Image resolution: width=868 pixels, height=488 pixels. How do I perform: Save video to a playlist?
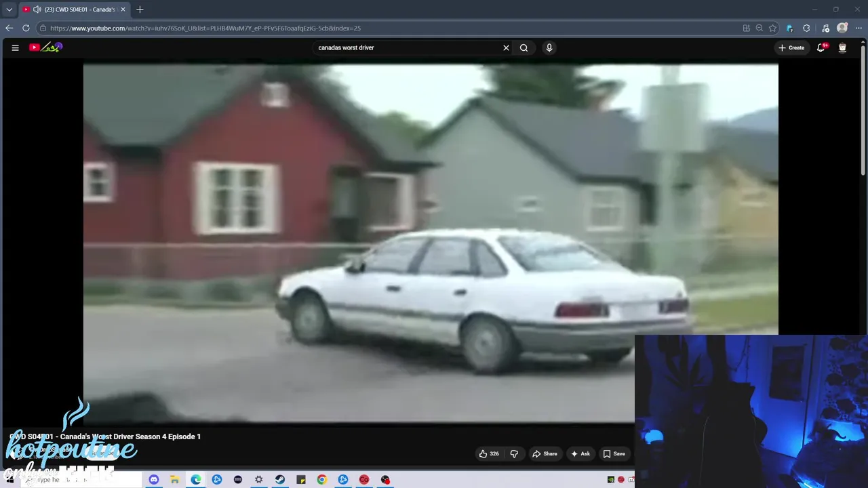coord(614,453)
